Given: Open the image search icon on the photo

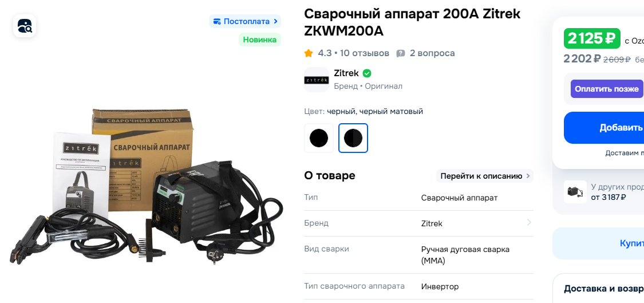Looking at the screenshot, I should (x=25, y=26).
